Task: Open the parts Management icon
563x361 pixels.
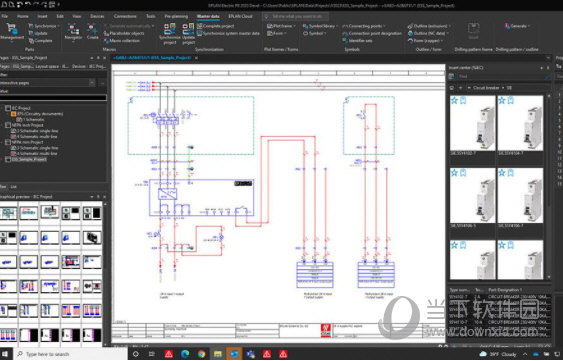Action: (x=11, y=29)
